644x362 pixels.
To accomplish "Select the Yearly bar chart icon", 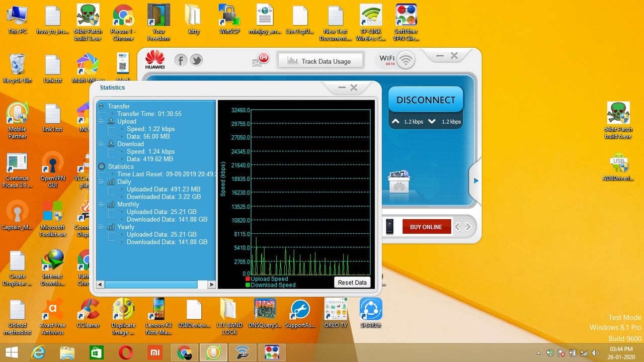I will tap(111, 227).
